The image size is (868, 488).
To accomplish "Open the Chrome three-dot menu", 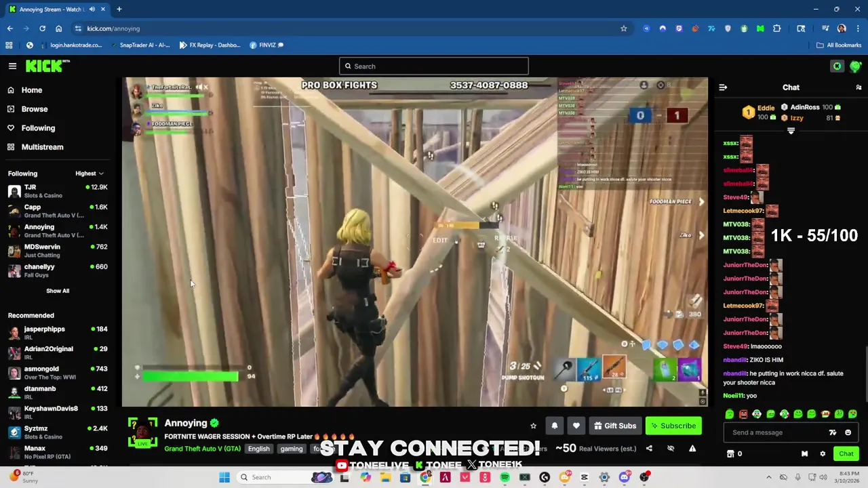I will pos(858,28).
